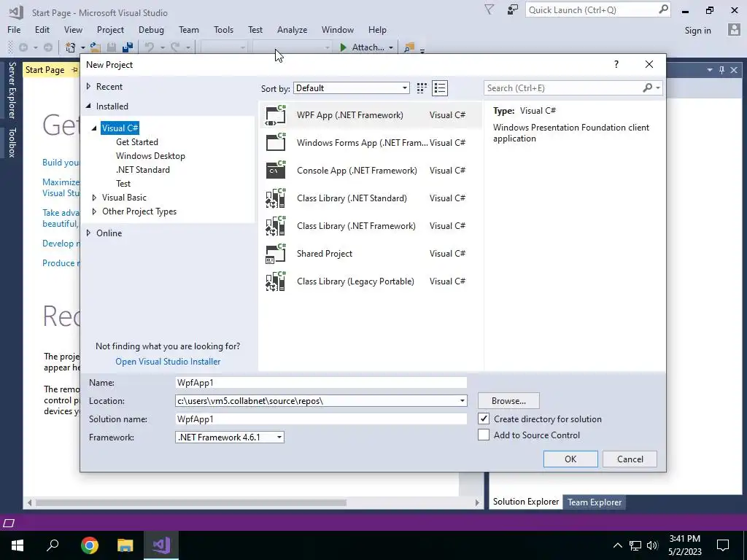Uncheck Create directory for solution

point(484,419)
